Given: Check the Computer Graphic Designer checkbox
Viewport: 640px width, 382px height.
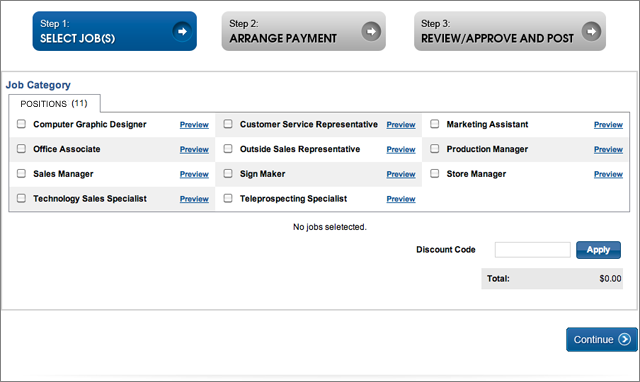Looking at the screenshot, I should (x=21, y=124).
